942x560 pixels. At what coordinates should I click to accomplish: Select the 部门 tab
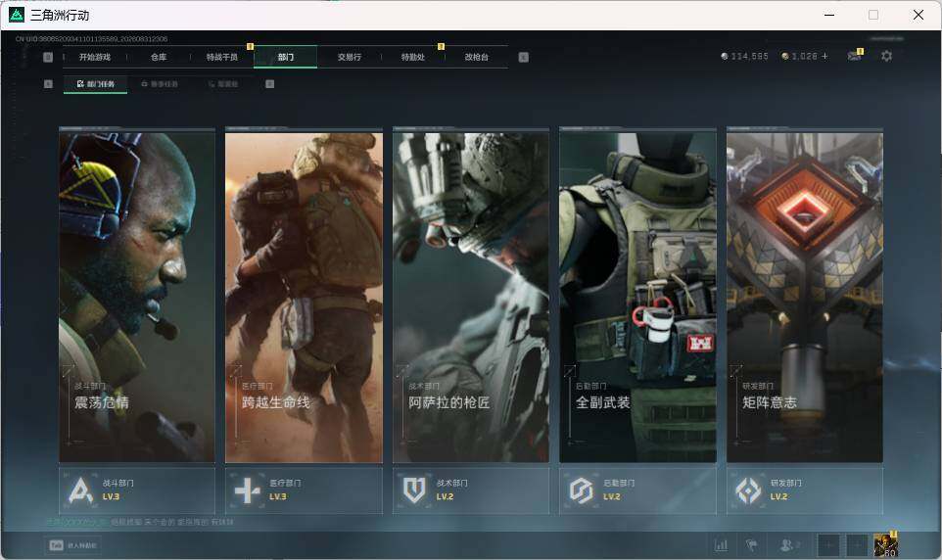tap(285, 57)
